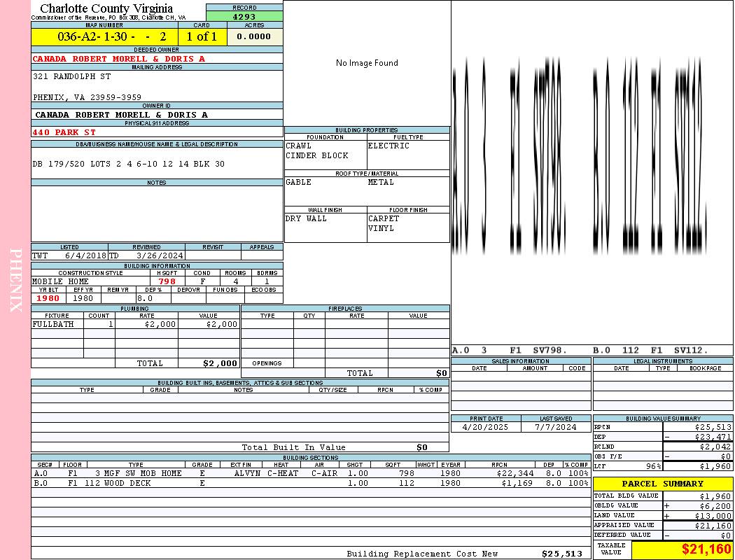Click physical 911 address 440 Park St
The image size is (735, 560).
[x=64, y=132]
